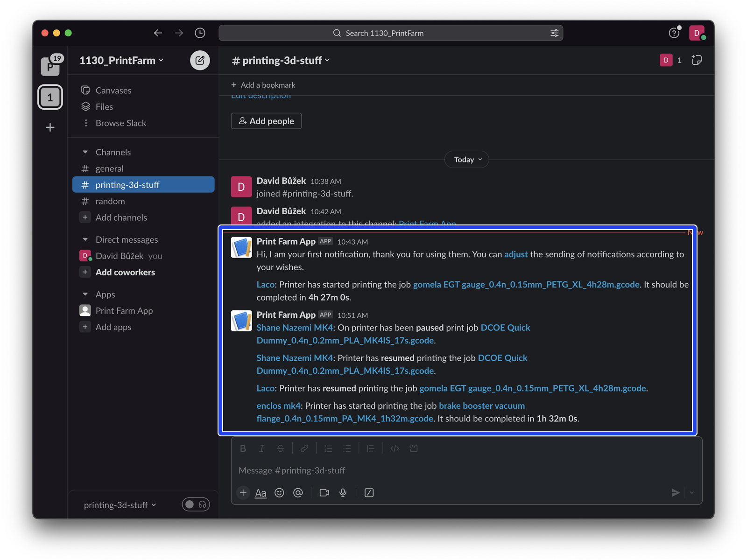Open the help question mark icon

674,33
